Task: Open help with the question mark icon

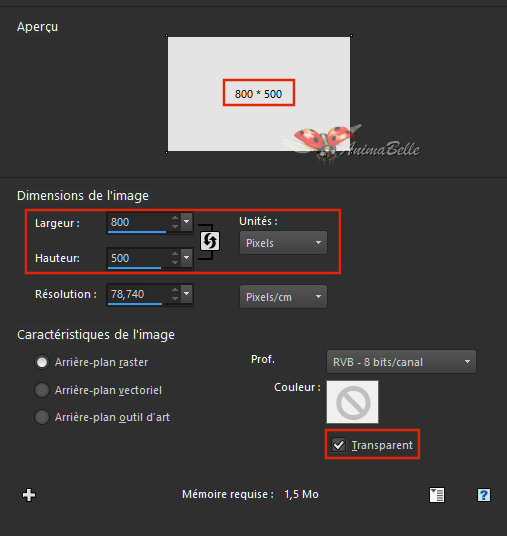Action: (484, 495)
